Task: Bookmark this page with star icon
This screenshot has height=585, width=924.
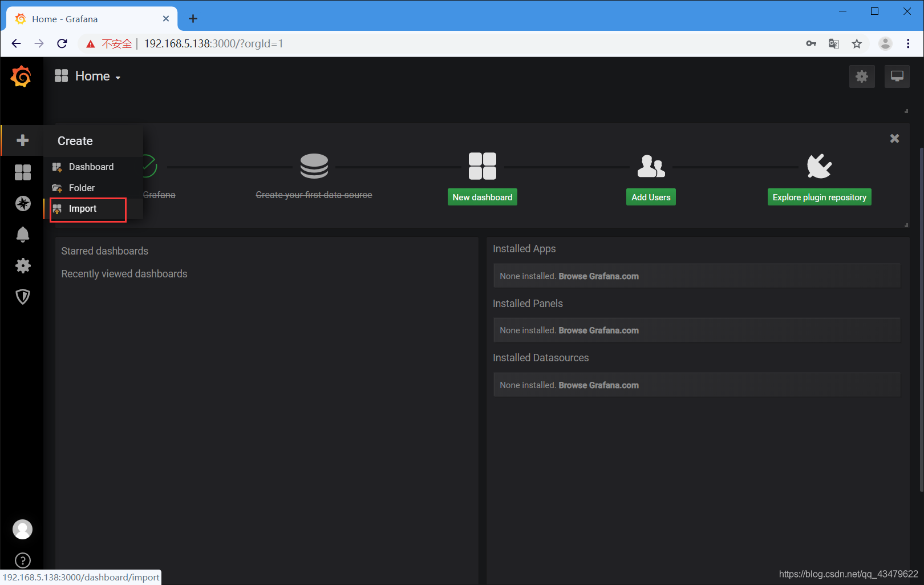Action: pyautogui.click(x=857, y=43)
